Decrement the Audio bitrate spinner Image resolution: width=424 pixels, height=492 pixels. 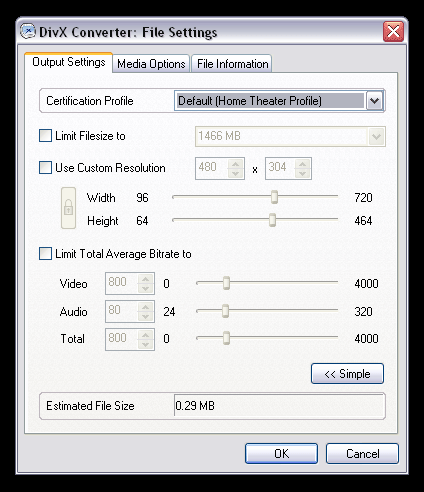pos(146,316)
